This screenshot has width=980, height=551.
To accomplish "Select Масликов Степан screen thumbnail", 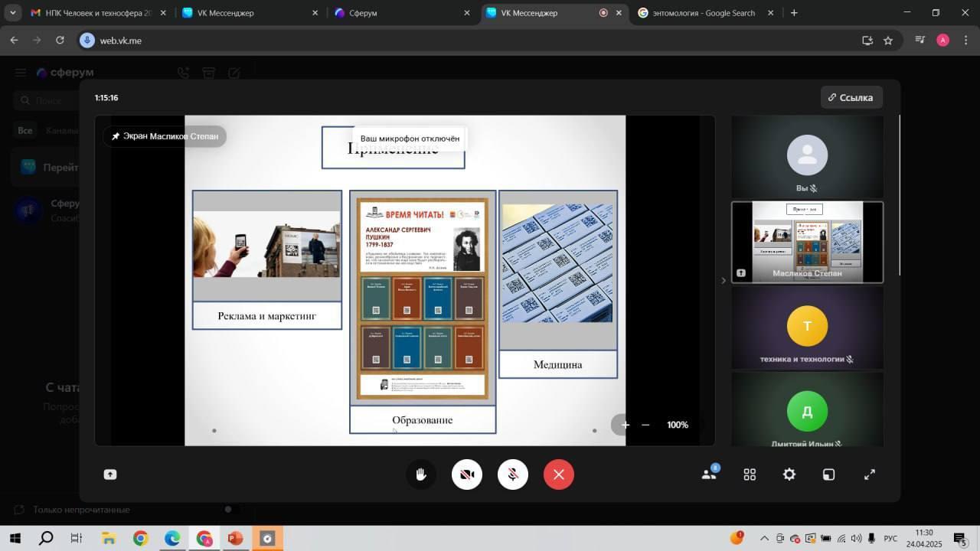I will pos(807,242).
